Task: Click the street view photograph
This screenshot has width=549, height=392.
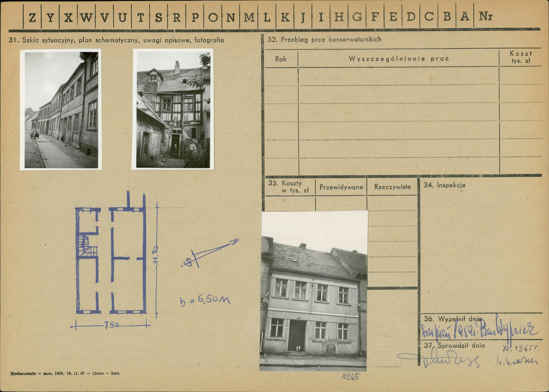Action: coord(60,109)
